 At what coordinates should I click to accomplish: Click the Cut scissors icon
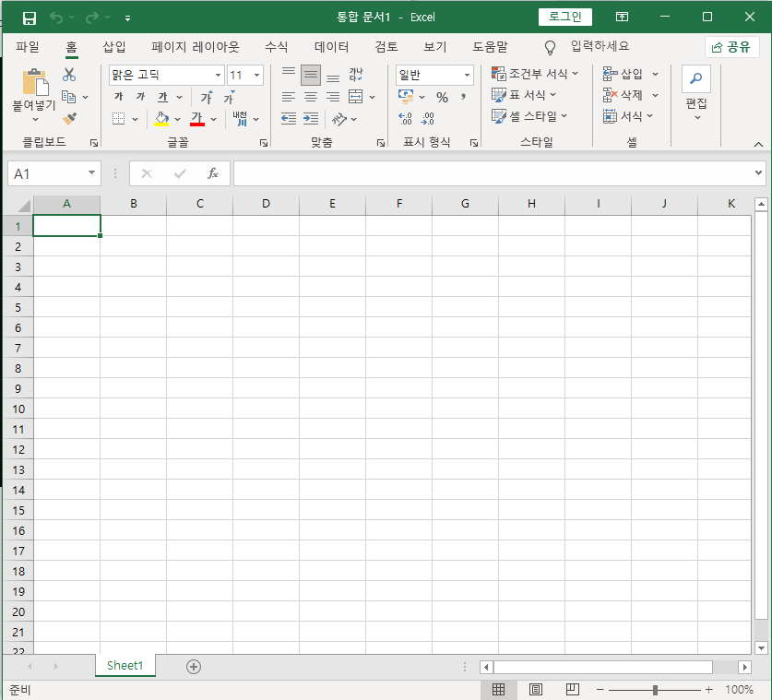[x=69, y=75]
